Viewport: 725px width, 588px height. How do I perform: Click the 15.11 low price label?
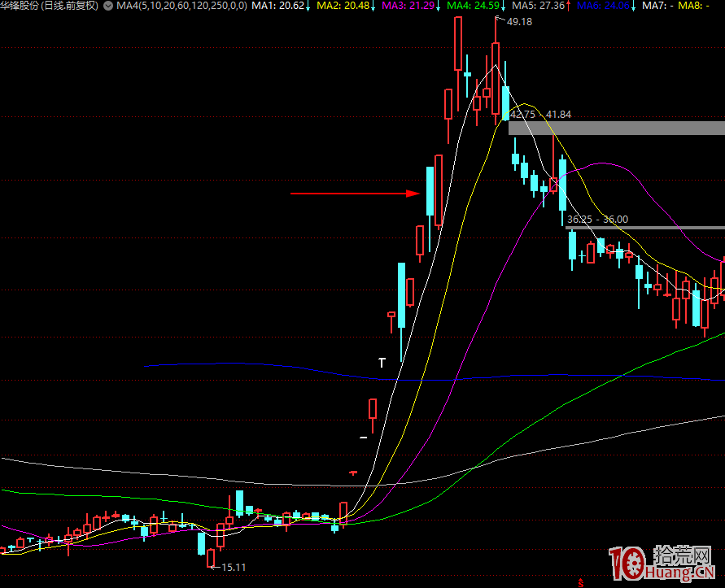pyautogui.click(x=233, y=567)
